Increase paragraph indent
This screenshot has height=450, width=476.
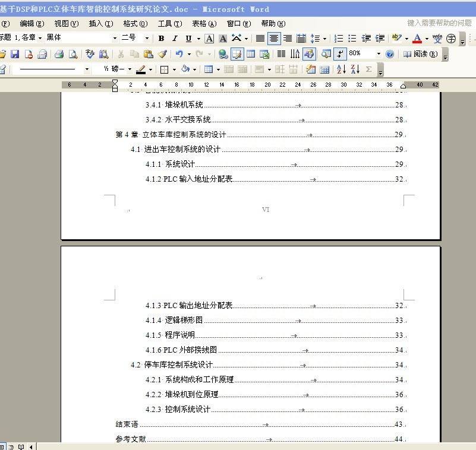(380, 39)
